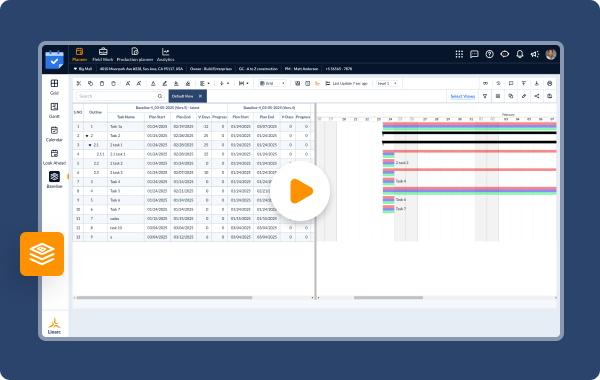The image size is (600, 380).
Task: Click the filter funnel icon
Action: click(x=485, y=96)
